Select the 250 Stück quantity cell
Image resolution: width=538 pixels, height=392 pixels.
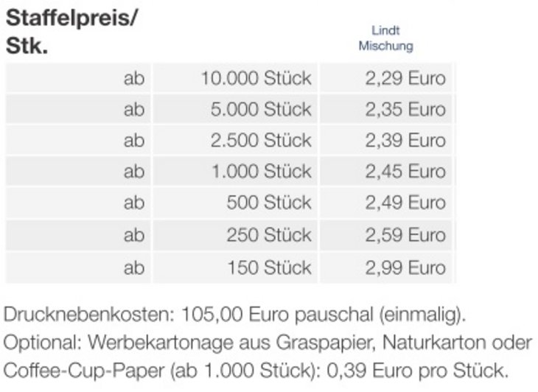point(269,235)
